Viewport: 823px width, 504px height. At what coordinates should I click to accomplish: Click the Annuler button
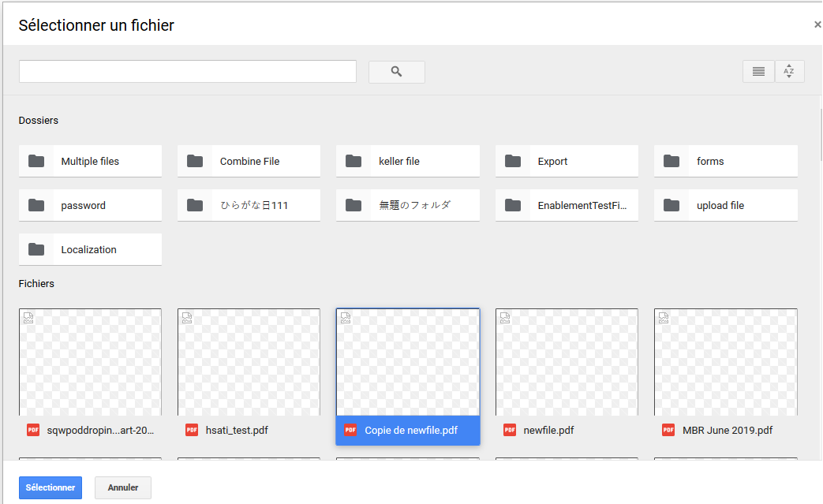[x=122, y=487]
